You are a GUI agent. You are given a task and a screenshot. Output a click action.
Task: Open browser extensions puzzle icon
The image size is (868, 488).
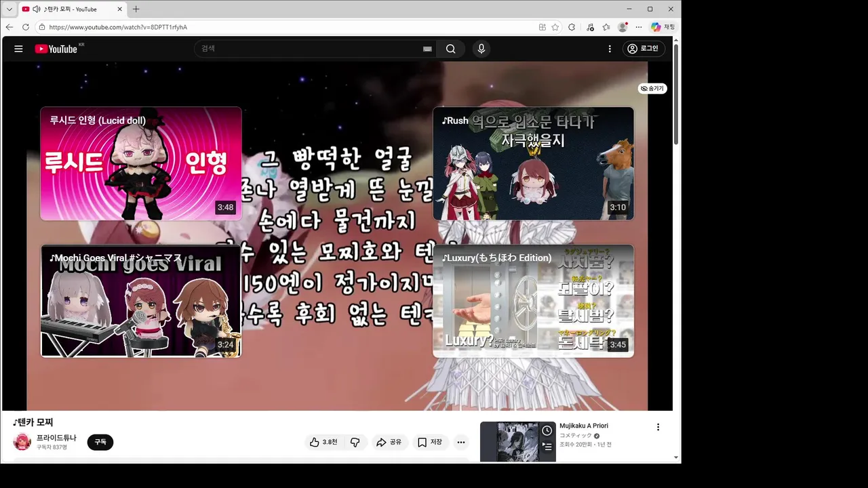[x=572, y=27]
